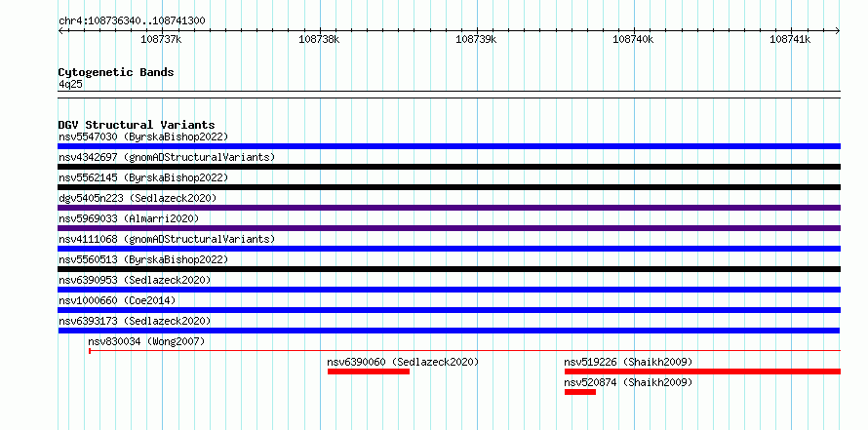Open variant nsv5562145 (ByrskaBishop2022)

(x=143, y=177)
